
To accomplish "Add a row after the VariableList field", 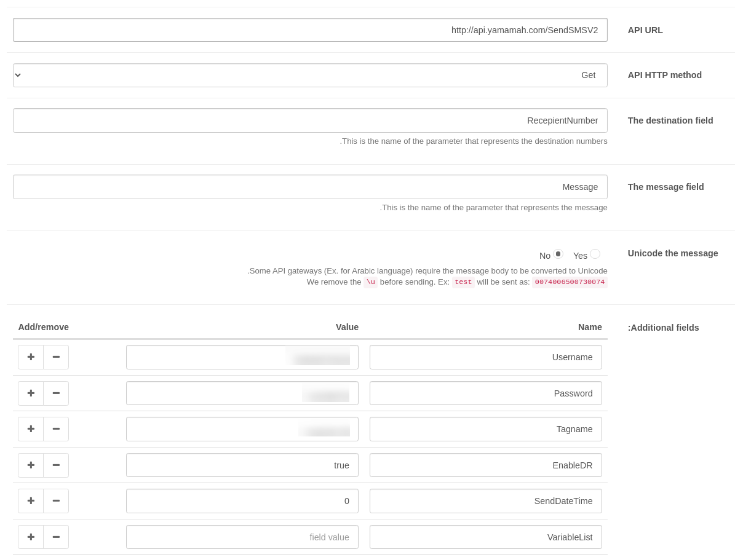I will 31,537.
